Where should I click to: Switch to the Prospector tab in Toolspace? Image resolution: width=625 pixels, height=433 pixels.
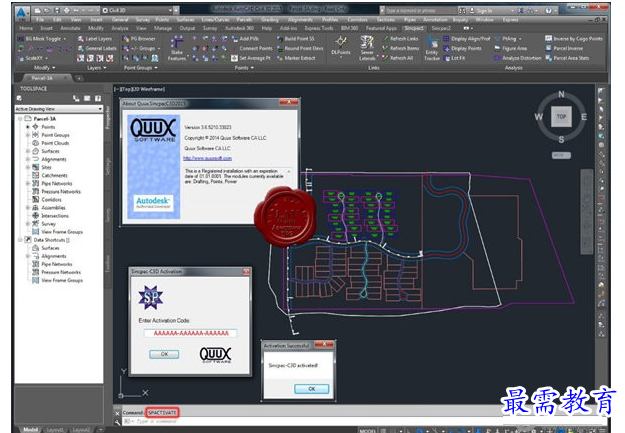107,117
